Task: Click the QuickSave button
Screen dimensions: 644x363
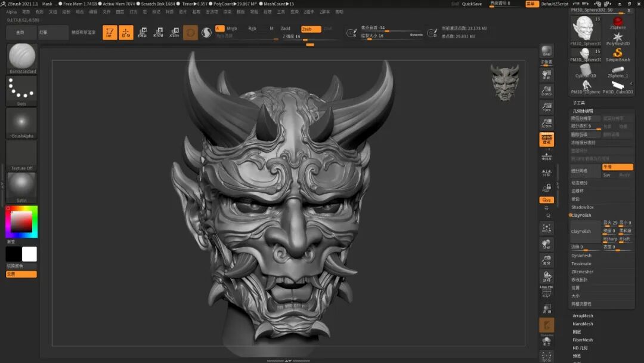Action: point(472,4)
